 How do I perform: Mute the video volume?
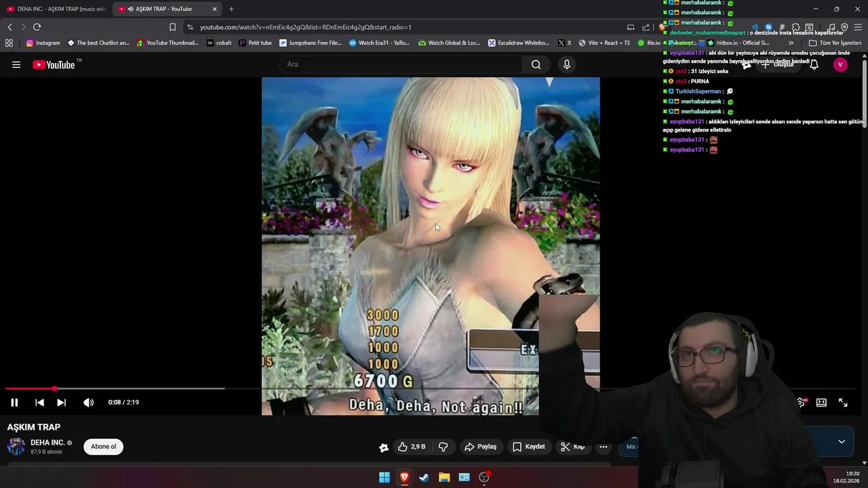88,402
